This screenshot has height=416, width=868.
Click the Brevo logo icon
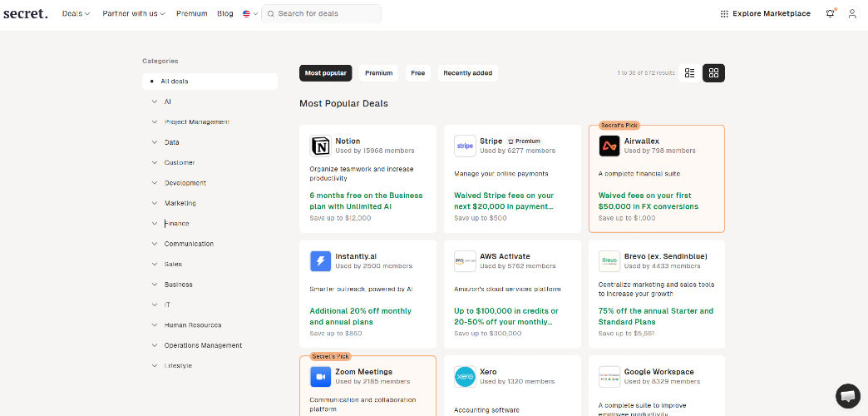click(x=609, y=261)
